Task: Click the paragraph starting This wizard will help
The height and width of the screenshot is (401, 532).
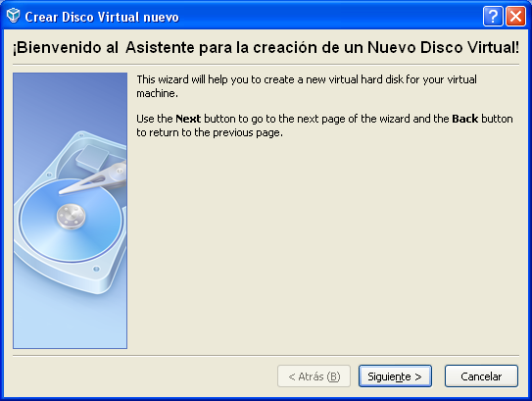Action: (x=307, y=86)
